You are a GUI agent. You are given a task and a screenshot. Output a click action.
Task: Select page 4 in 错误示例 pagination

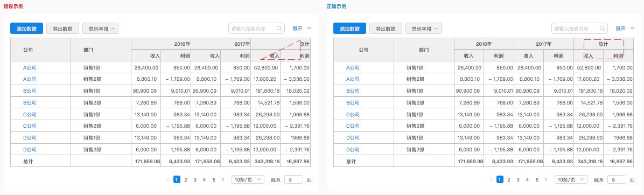point(204,179)
